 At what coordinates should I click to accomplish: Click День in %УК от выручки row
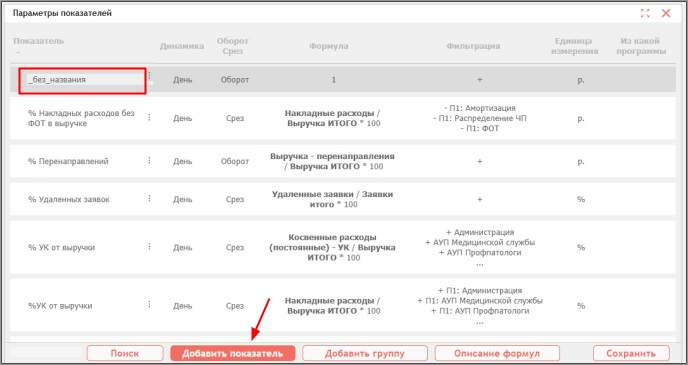click(183, 306)
